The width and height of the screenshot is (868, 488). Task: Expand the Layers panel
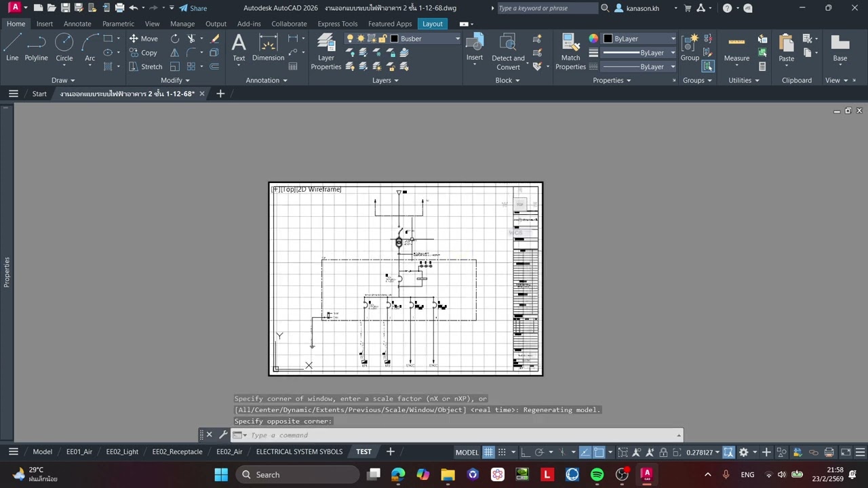coord(385,80)
